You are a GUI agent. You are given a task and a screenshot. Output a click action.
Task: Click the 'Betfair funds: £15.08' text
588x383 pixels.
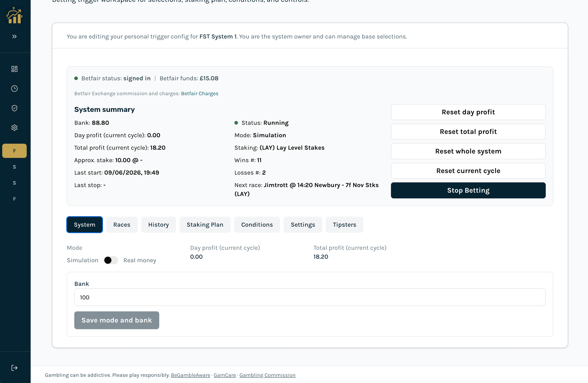tap(189, 78)
